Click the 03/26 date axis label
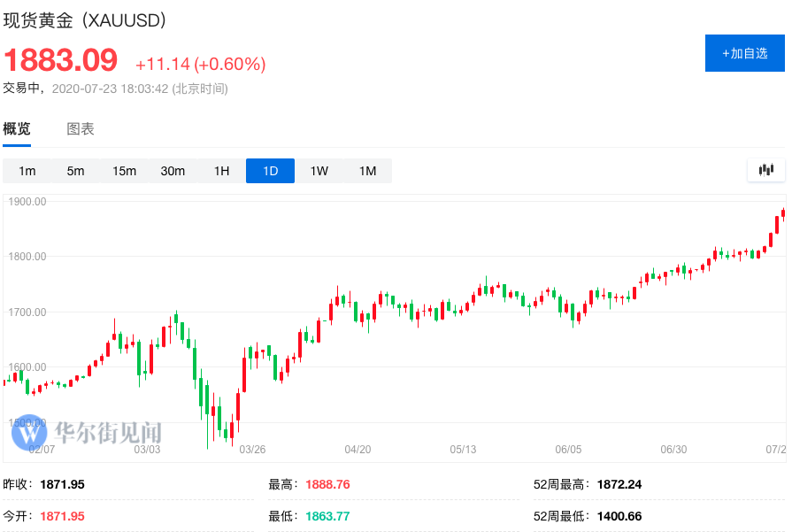Viewport: 792px width, 532px height. click(252, 450)
